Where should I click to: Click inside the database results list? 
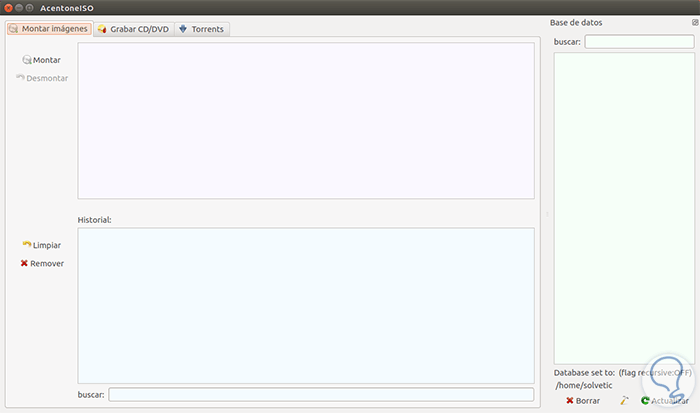coord(624,209)
